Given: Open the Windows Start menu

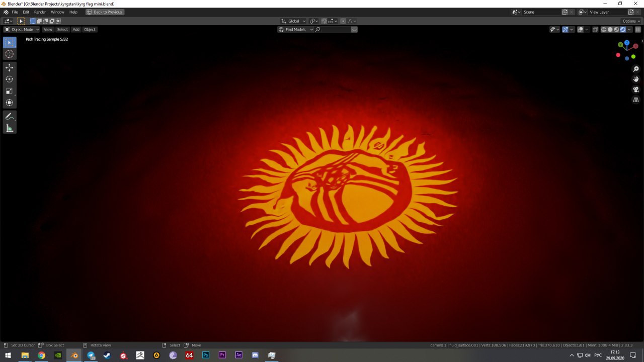Looking at the screenshot, I should tap(8, 355).
